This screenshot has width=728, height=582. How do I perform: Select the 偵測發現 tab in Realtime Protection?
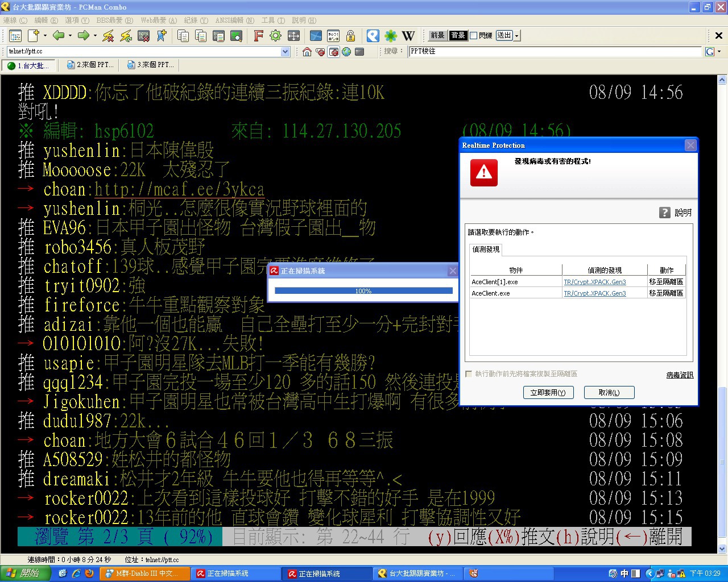[x=486, y=250]
